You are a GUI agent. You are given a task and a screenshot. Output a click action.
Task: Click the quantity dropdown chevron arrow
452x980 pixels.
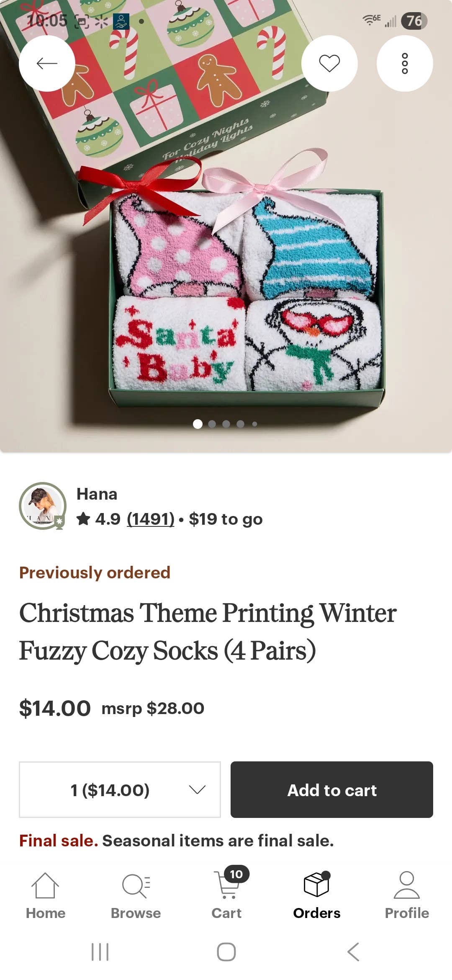coord(197,789)
